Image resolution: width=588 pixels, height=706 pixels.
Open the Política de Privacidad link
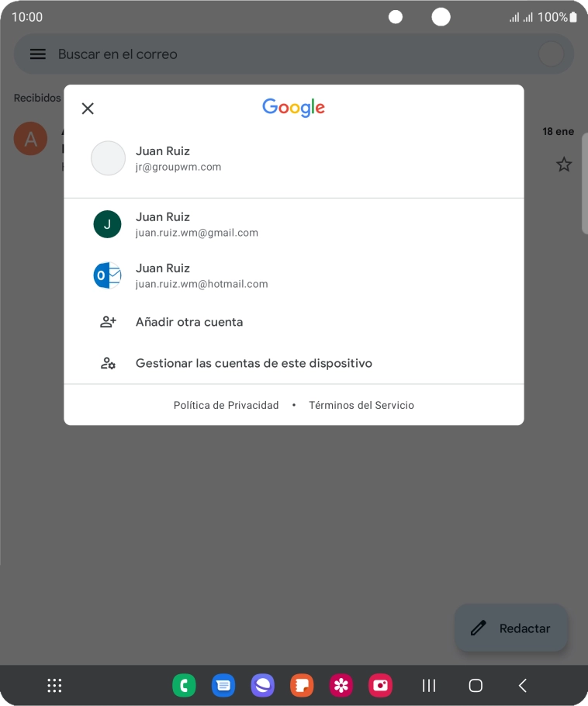(226, 405)
